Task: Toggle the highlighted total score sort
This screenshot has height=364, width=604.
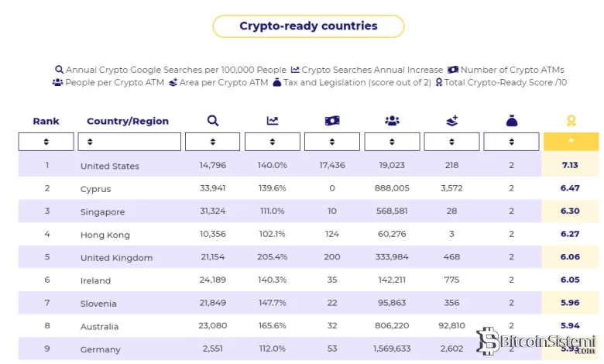Action: pyautogui.click(x=571, y=141)
